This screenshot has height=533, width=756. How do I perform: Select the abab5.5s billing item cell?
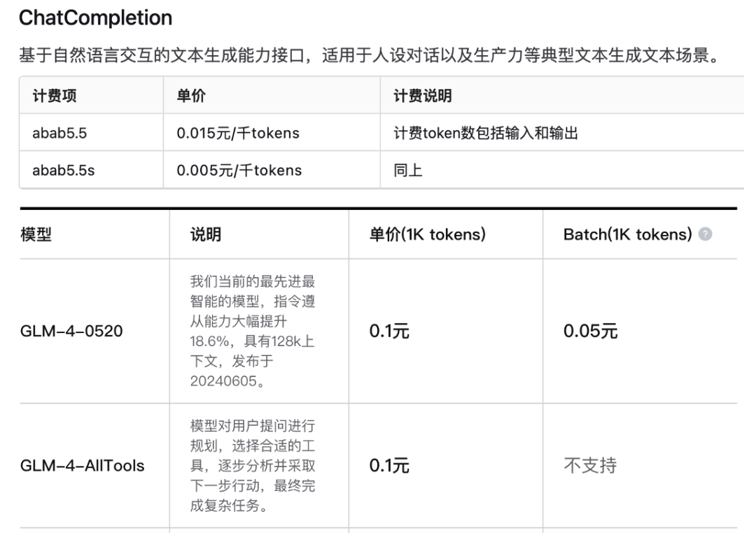pyautogui.click(x=63, y=170)
